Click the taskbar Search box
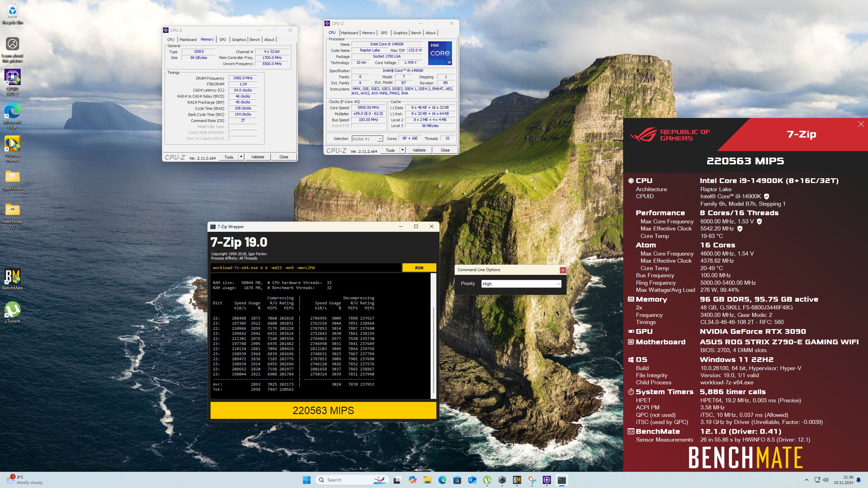 point(352,480)
